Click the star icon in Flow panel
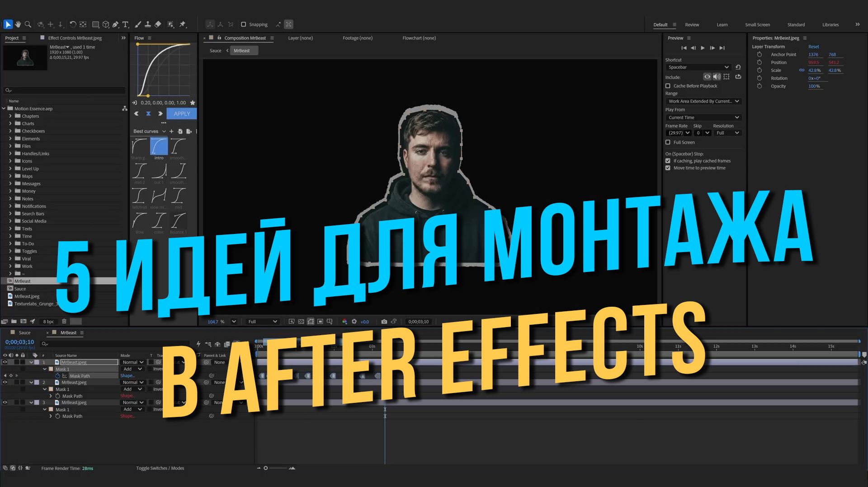This screenshot has width=868, height=487. pyautogui.click(x=193, y=103)
